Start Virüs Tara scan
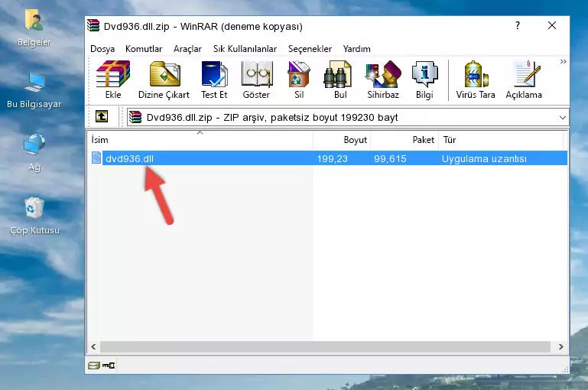588x390 pixels. (476, 80)
